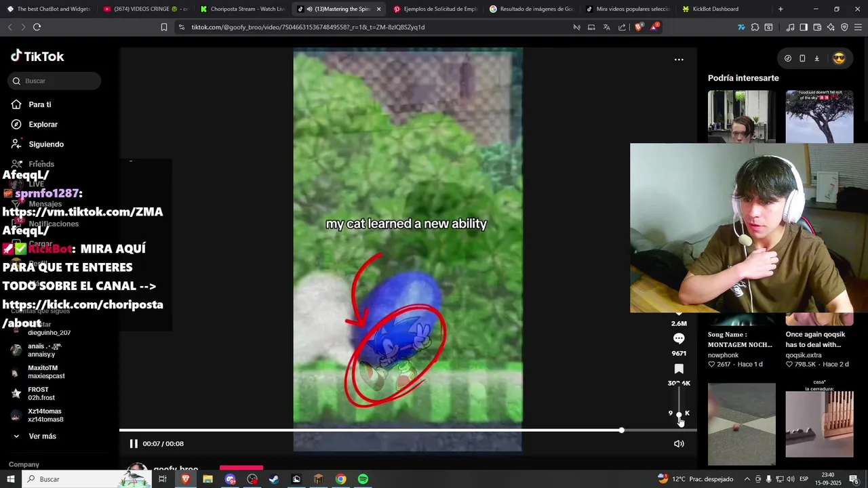Open Steam from the taskbar
Image resolution: width=868 pixels, height=488 pixels.
[x=274, y=479]
